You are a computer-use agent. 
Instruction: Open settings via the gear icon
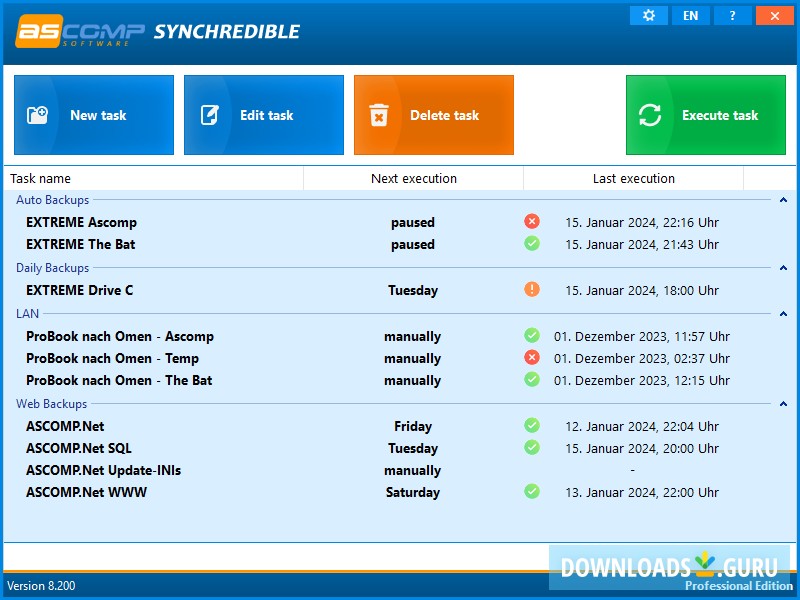pyautogui.click(x=647, y=15)
